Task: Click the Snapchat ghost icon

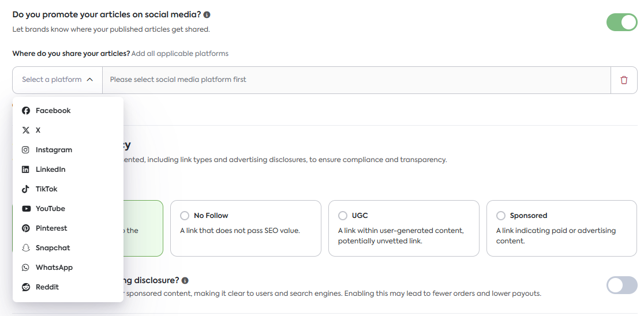Action: coord(26,248)
